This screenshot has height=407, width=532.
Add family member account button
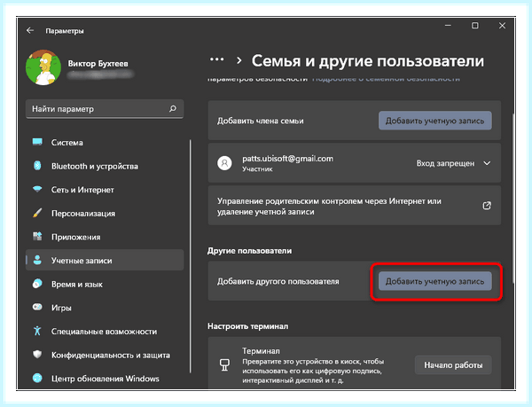click(435, 121)
